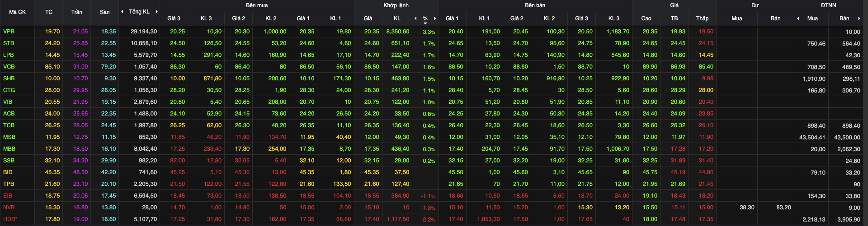Viewport: 868px width, 226px height.
Task: Open the MSB stock symbol
Action: (9, 137)
